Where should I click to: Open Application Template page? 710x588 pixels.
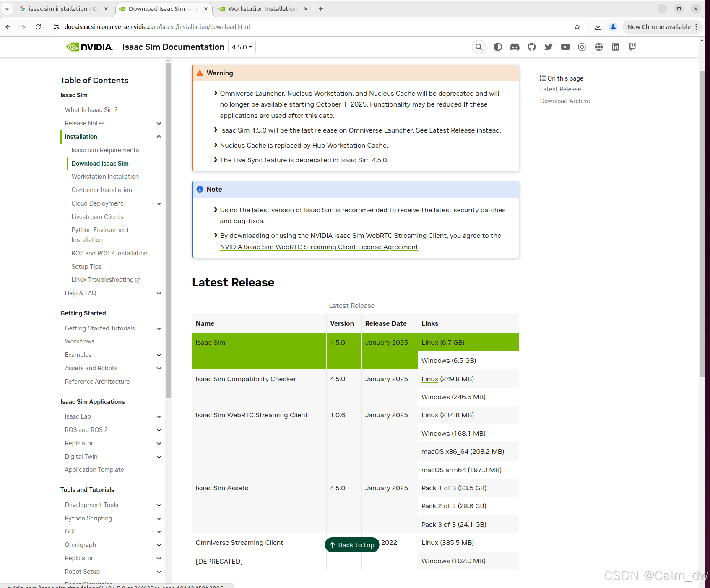pos(94,470)
